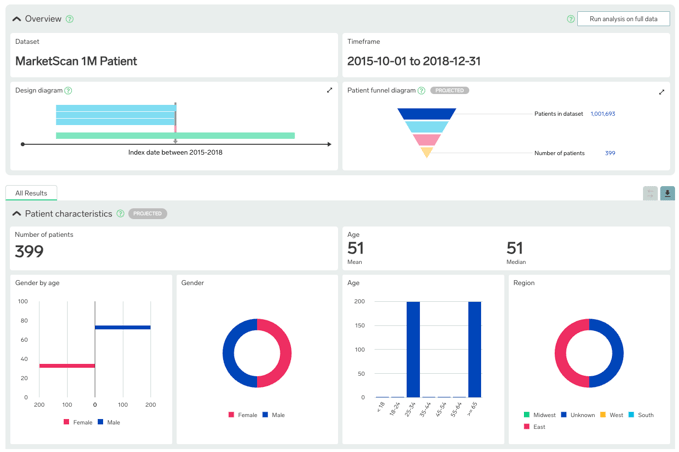The height and width of the screenshot is (452, 679).
Task: Click the 399 number of patients link
Action: [x=610, y=153]
